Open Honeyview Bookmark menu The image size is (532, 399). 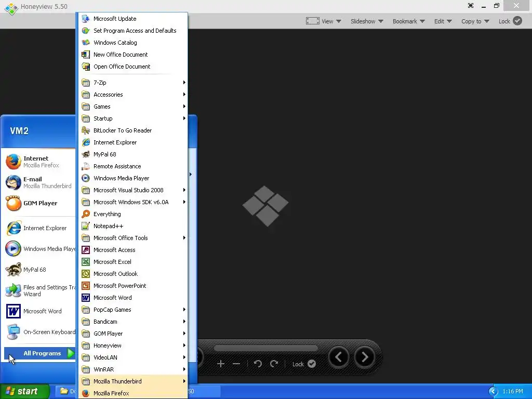408,21
